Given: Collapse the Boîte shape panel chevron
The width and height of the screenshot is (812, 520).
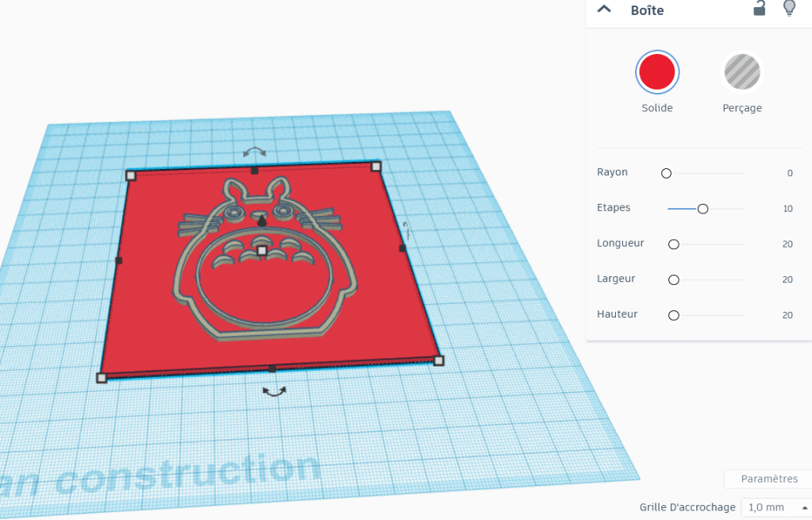Looking at the screenshot, I should [604, 10].
